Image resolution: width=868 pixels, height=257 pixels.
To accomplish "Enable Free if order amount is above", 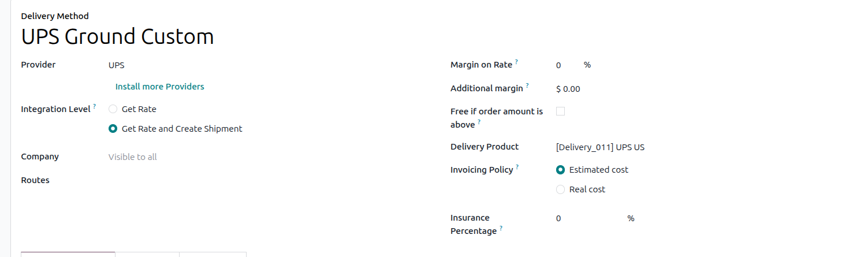I will coord(560,111).
